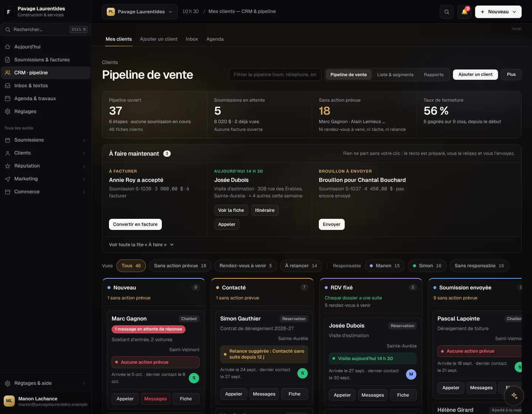Select the Liste & segments view
The height and width of the screenshot is (414, 532).
[395, 75]
